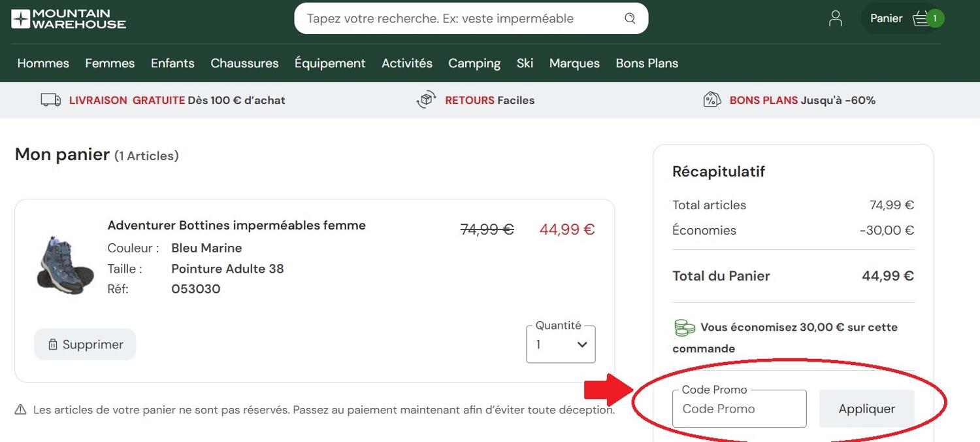
Task: Open the account profile icon
Action: coord(835,18)
